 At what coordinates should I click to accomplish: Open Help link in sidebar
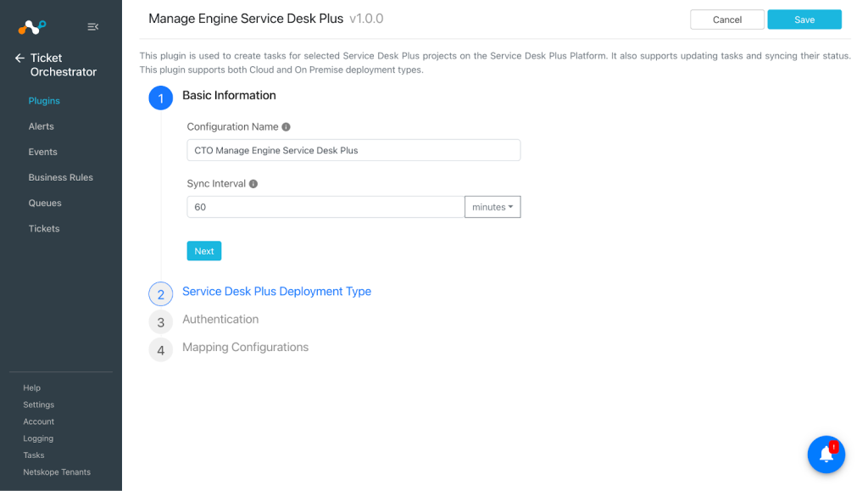31,388
